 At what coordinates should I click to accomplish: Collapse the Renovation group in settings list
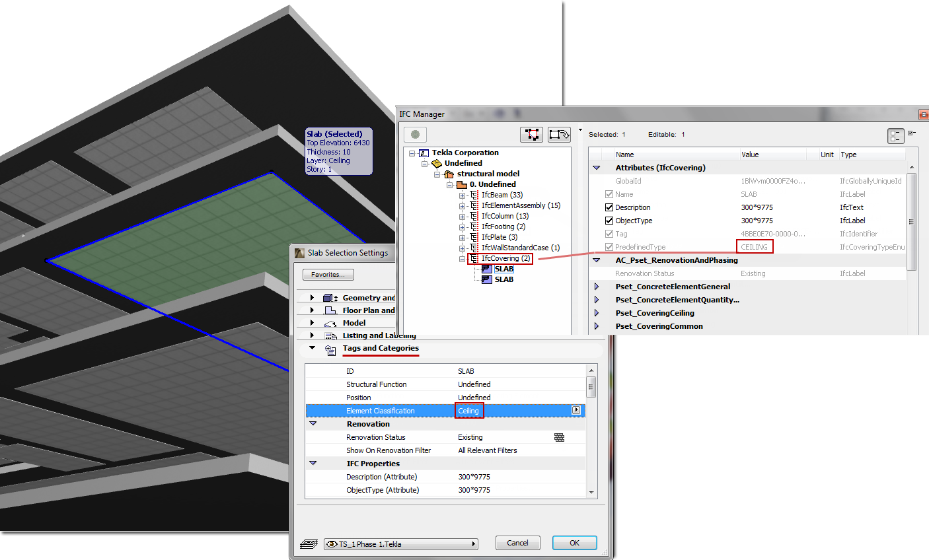coord(313,423)
